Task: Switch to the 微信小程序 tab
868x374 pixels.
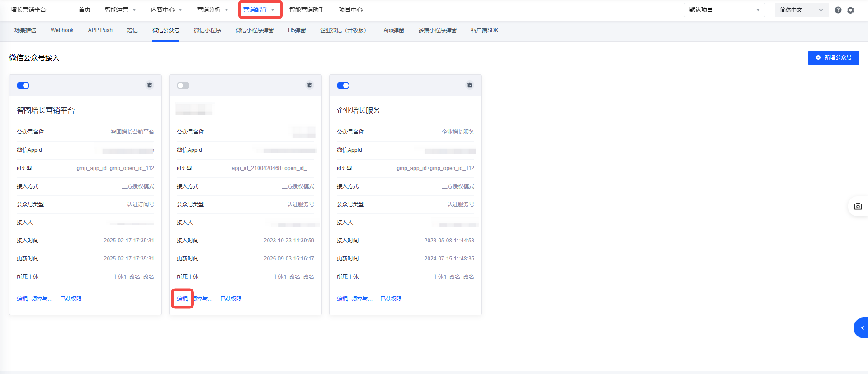Action: 208,30
